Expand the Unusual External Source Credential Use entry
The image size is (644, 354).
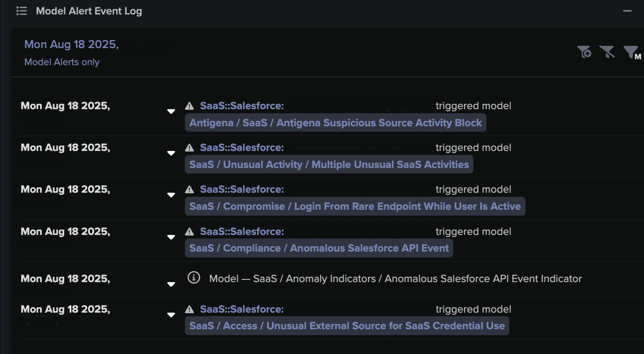(x=171, y=314)
